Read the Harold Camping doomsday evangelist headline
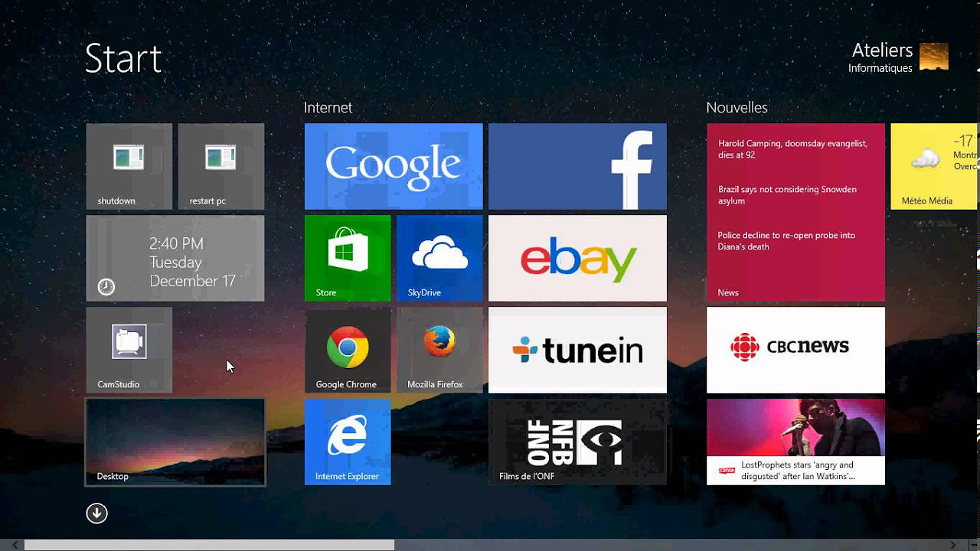The image size is (980, 551). coord(792,148)
